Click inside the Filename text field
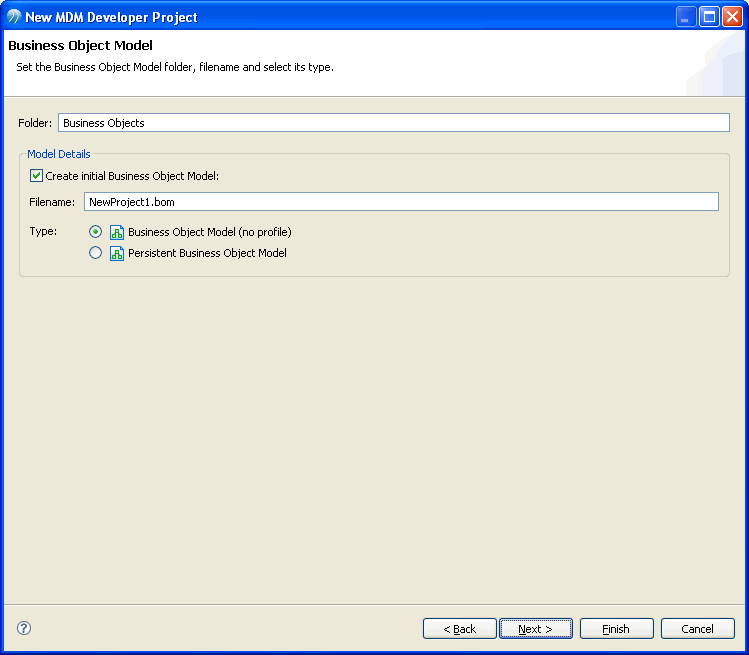 (x=401, y=202)
